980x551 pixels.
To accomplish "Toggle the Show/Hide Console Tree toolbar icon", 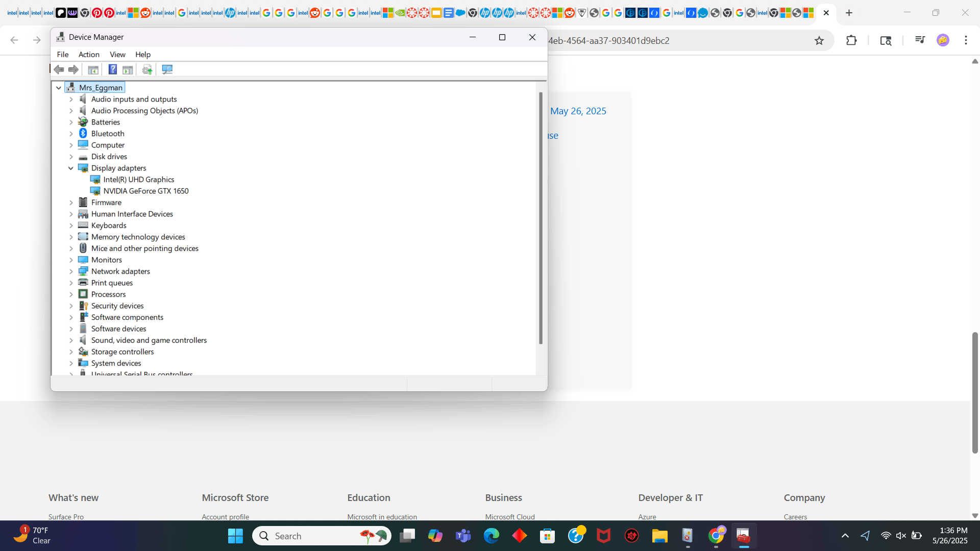I will 93,69.
